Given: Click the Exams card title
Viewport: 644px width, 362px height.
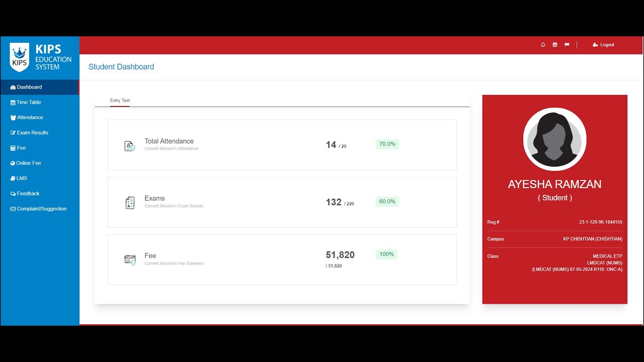Looking at the screenshot, I should click(154, 198).
